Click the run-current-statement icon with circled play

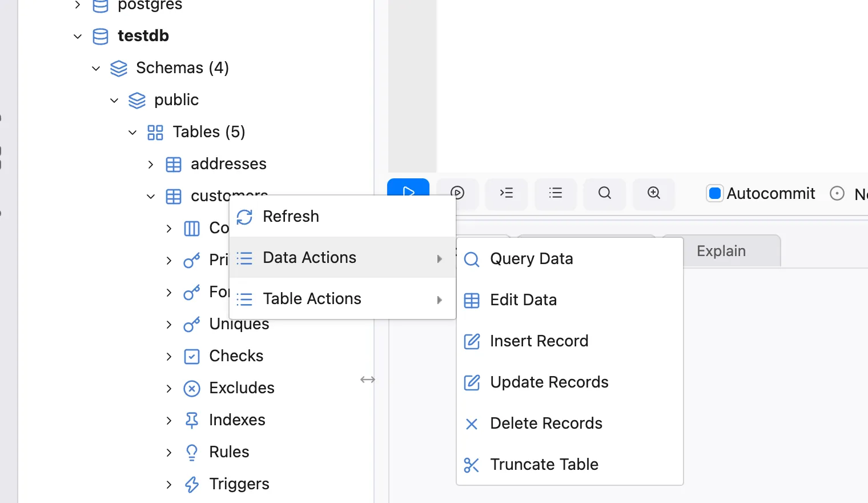point(457,193)
